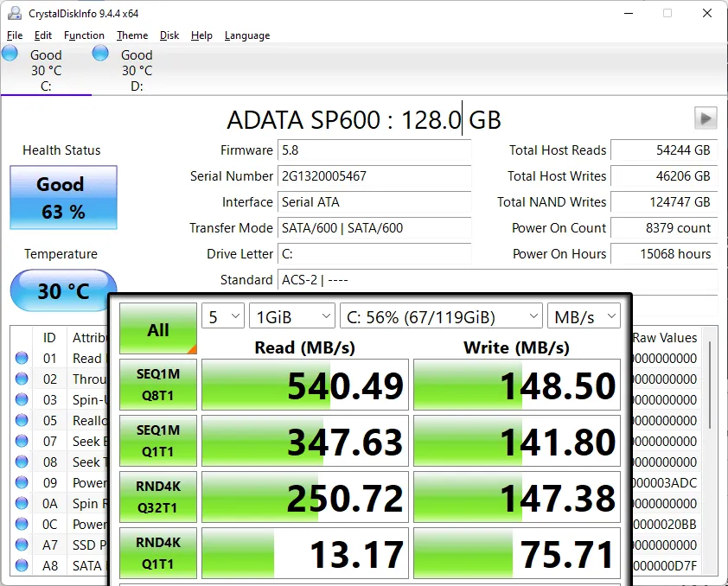This screenshot has height=586, width=728.
Task: Click the Transfer Mode field
Action: 374,228
